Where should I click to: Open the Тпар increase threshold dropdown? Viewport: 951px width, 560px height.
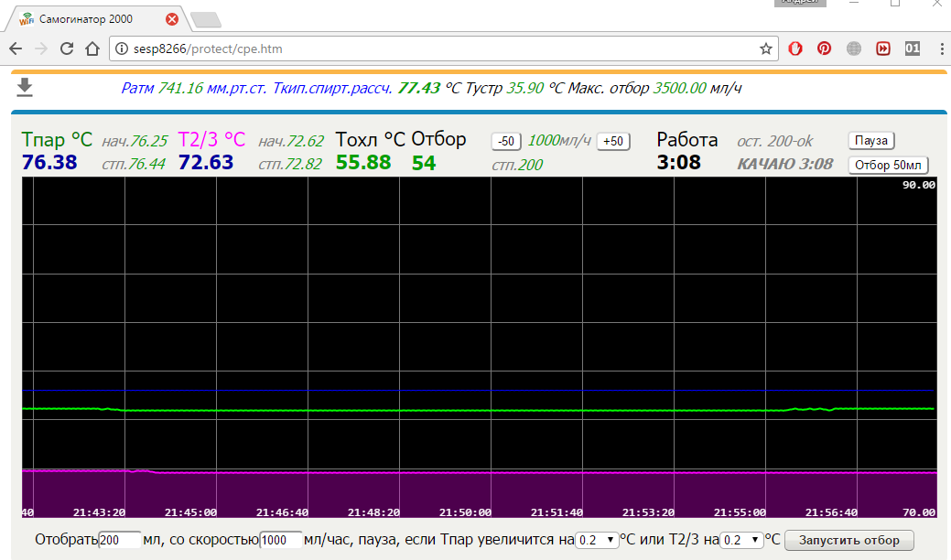[597, 540]
